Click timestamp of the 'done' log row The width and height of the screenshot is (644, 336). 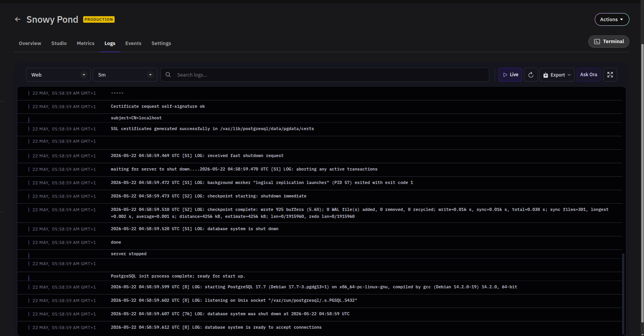tap(64, 242)
